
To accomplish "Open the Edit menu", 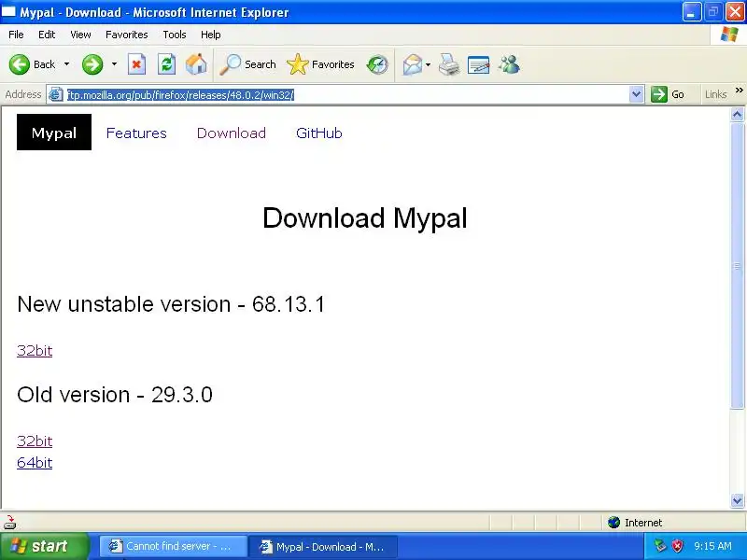I will 47,35.
